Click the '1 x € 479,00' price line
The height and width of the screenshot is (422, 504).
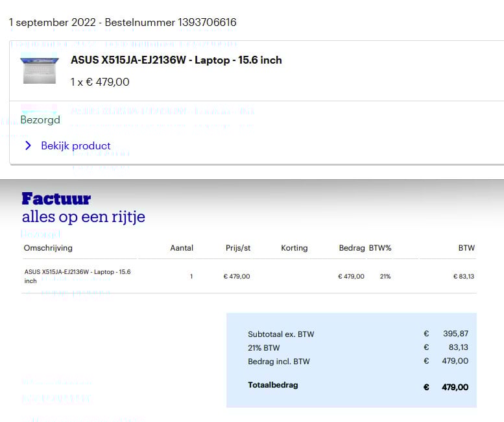100,82
